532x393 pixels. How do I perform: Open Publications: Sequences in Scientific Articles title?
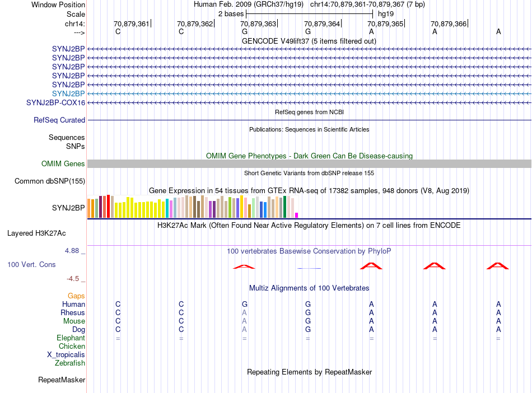coord(309,129)
